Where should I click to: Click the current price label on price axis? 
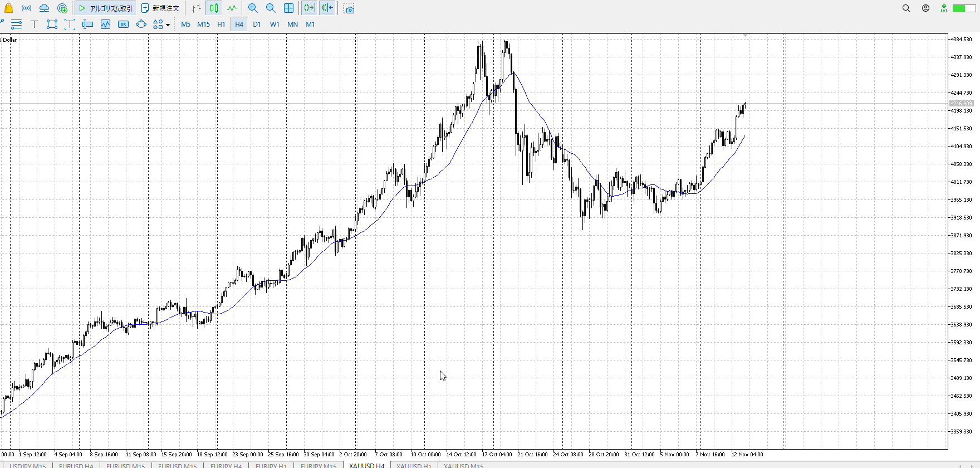tap(961, 104)
